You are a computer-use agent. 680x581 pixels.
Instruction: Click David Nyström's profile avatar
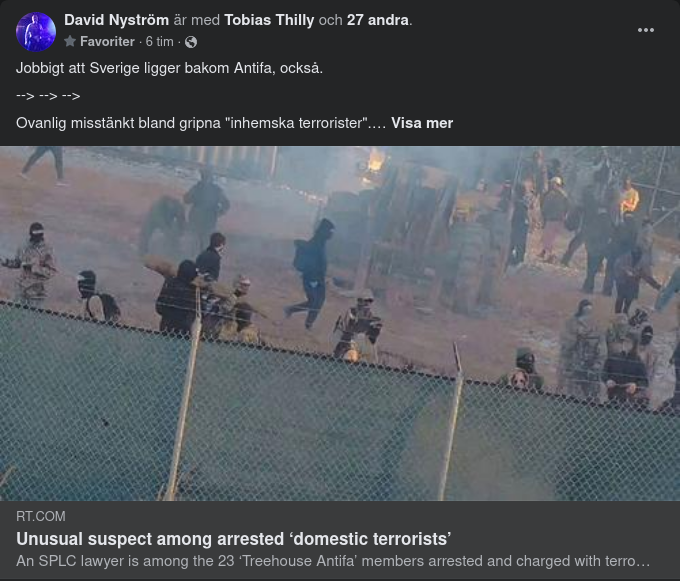pos(36,32)
